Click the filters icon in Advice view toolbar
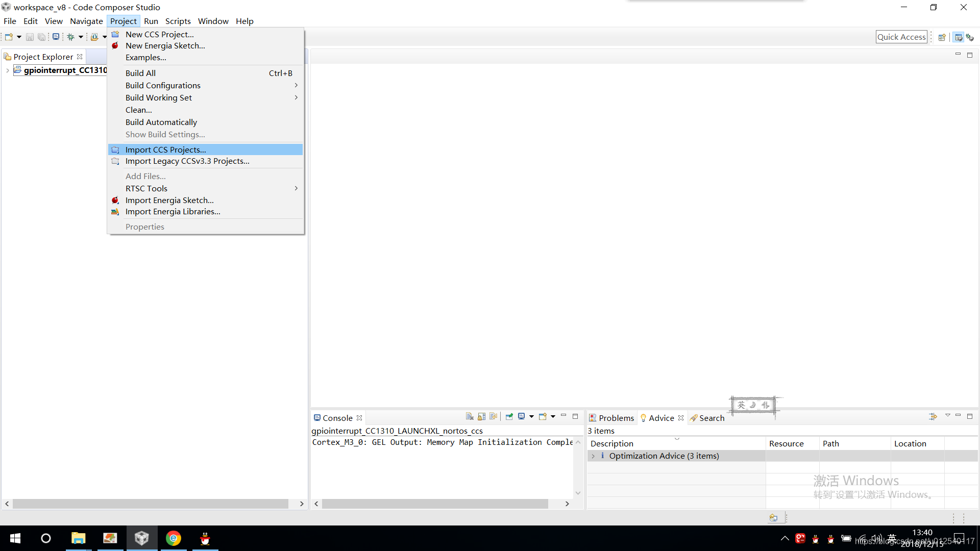This screenshot has width=980, height=551. 933,416
